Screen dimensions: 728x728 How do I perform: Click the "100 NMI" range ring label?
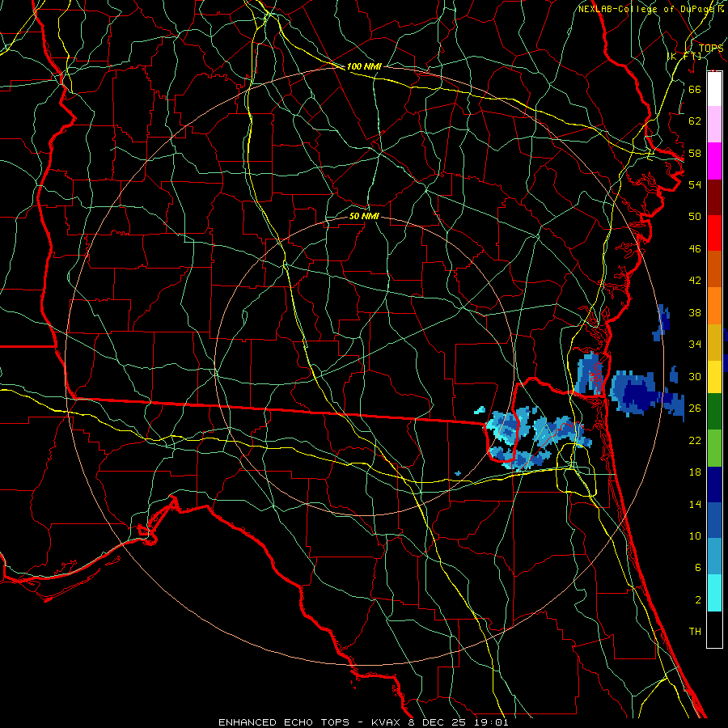[x=364, y=66]
